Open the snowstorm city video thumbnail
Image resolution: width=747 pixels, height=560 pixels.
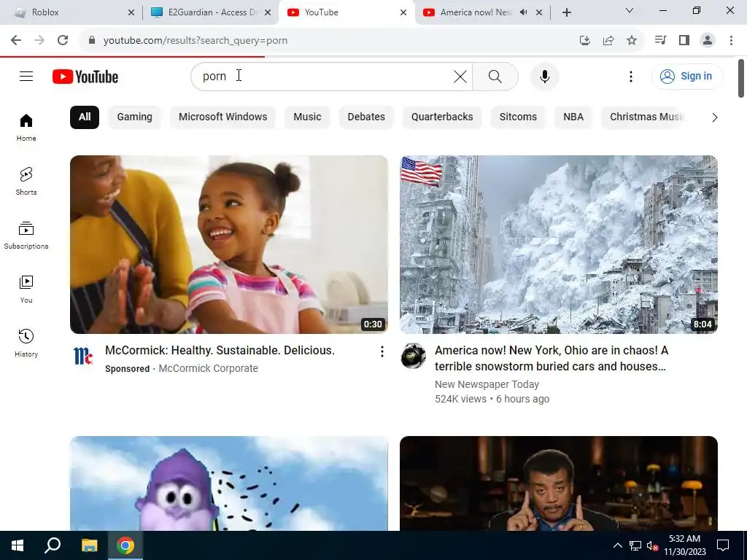(x=558, y=244)
